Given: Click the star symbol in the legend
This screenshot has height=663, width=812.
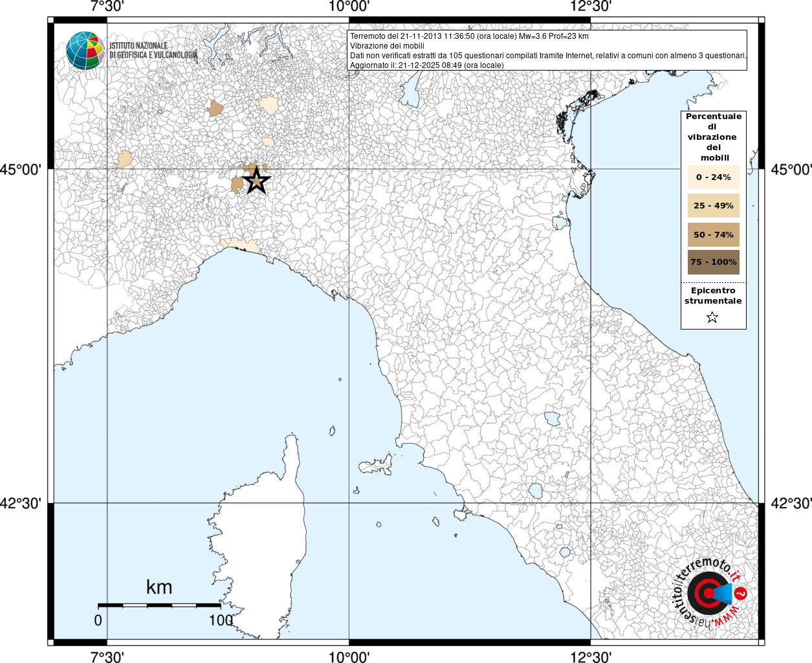Looking at the screenshot, I should 712,317.
